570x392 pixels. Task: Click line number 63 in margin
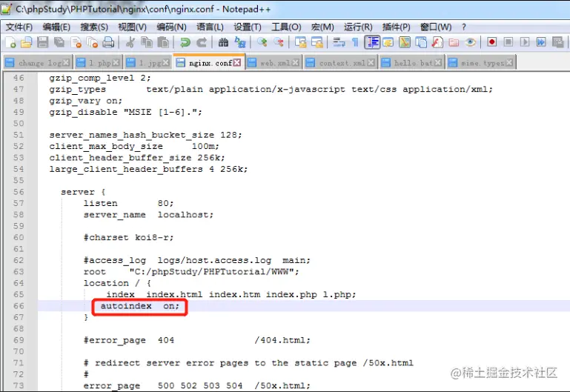pyautogui.click(x=19, y=272)
